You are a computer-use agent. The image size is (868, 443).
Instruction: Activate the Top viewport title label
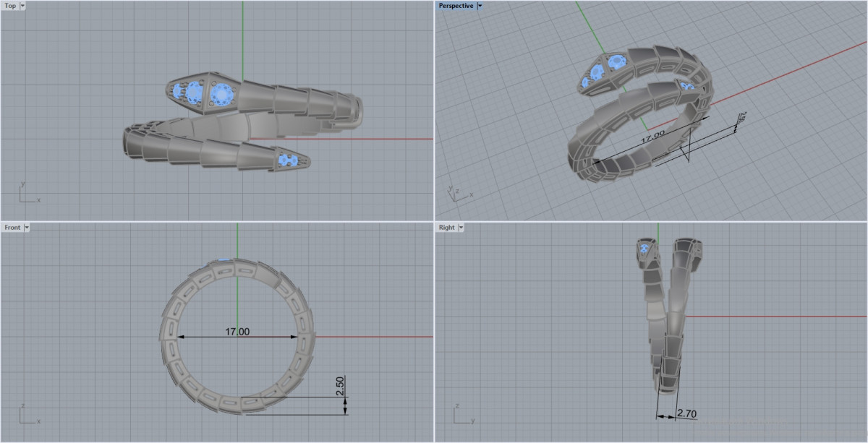tap(10, 6)
